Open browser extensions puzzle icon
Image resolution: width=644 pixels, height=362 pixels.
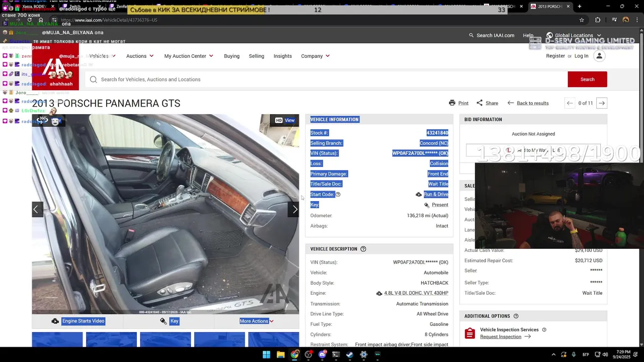click(598, 20)
